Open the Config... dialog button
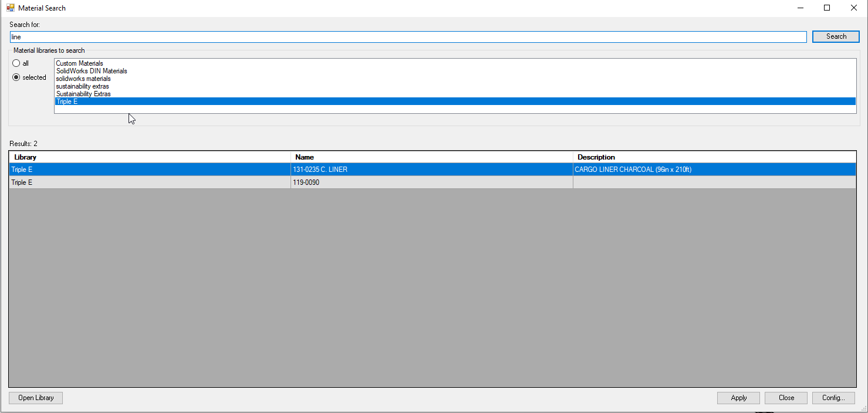 (x=833, y=398)
